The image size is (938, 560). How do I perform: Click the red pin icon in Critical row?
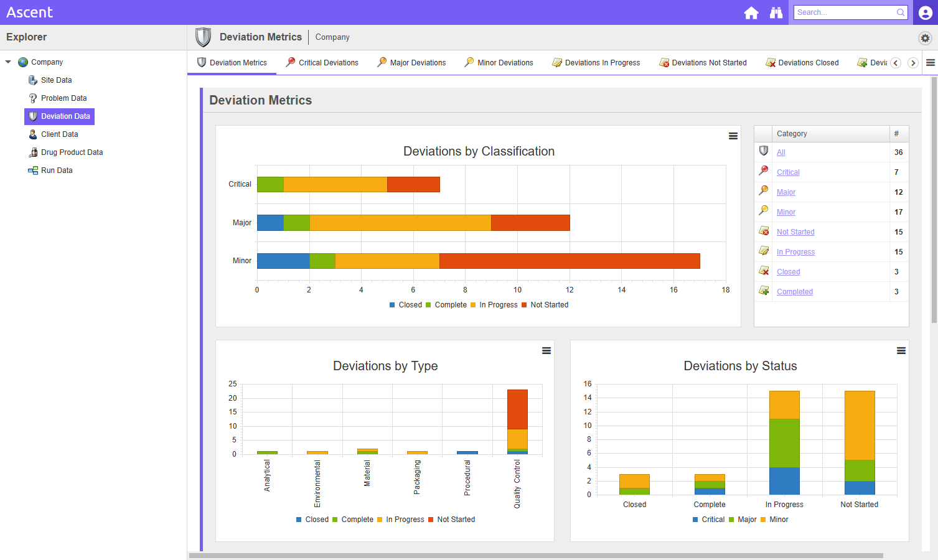click(x=764, y=170)
